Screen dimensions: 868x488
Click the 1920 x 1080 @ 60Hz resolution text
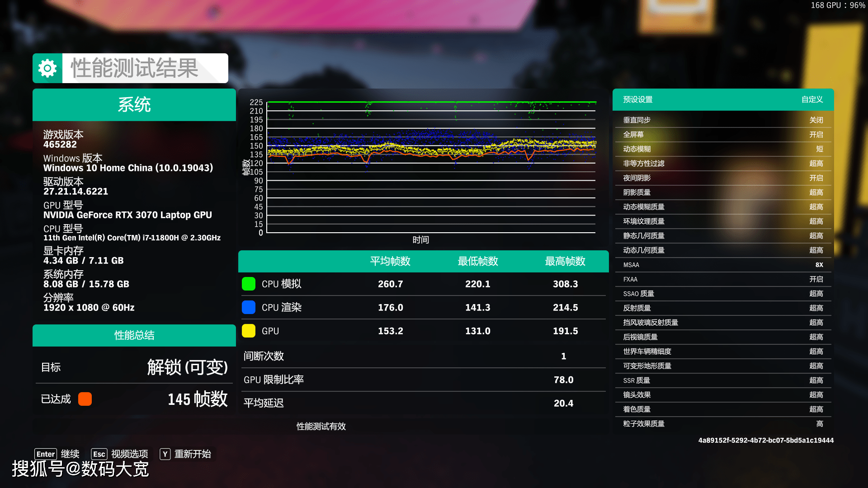pyautogui.click(x=89, y=308)
